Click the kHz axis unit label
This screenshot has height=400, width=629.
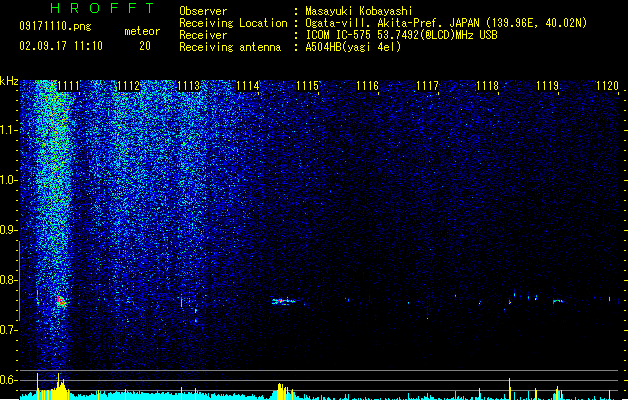click(9, 81)
